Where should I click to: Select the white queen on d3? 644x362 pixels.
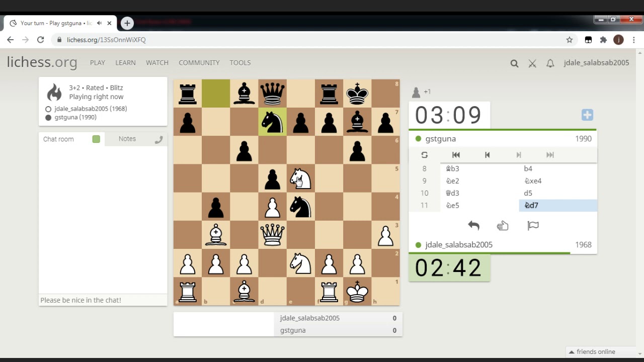272,235
